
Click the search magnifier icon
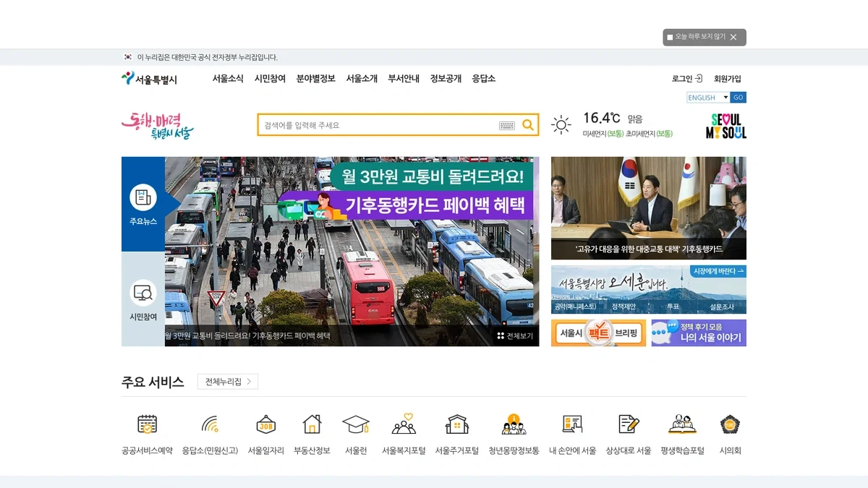click(528, 125)
